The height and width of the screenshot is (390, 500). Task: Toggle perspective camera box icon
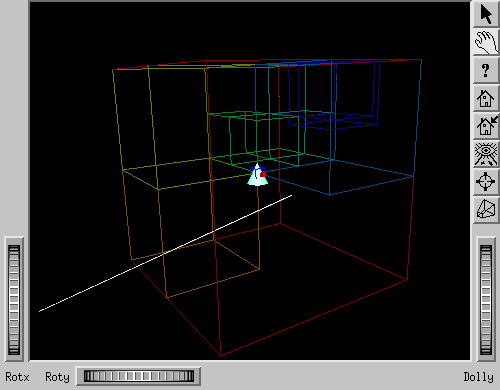486,210
